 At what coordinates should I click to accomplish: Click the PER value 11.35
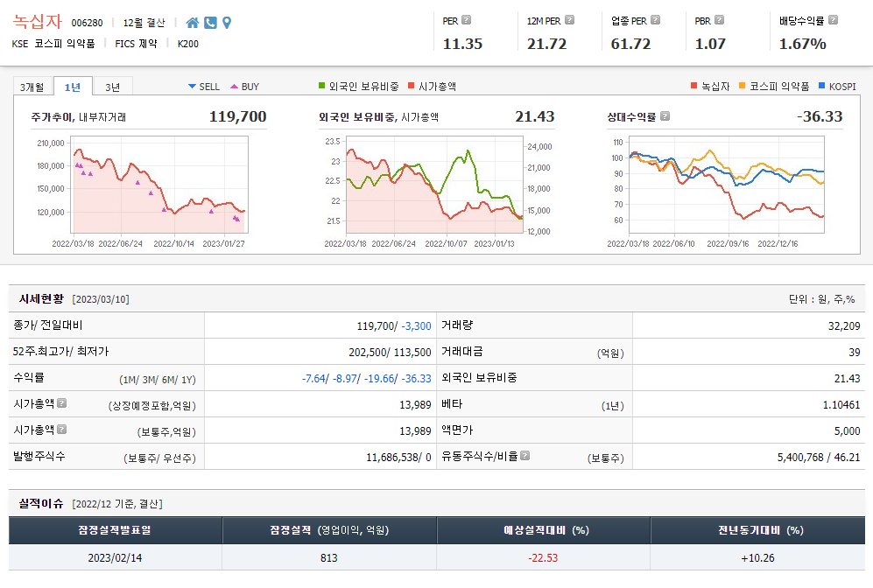pos(462,44)
